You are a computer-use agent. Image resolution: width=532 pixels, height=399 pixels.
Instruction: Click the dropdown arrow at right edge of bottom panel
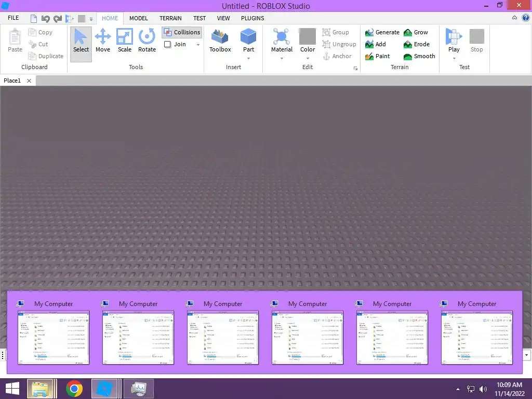tap(527, 355)
